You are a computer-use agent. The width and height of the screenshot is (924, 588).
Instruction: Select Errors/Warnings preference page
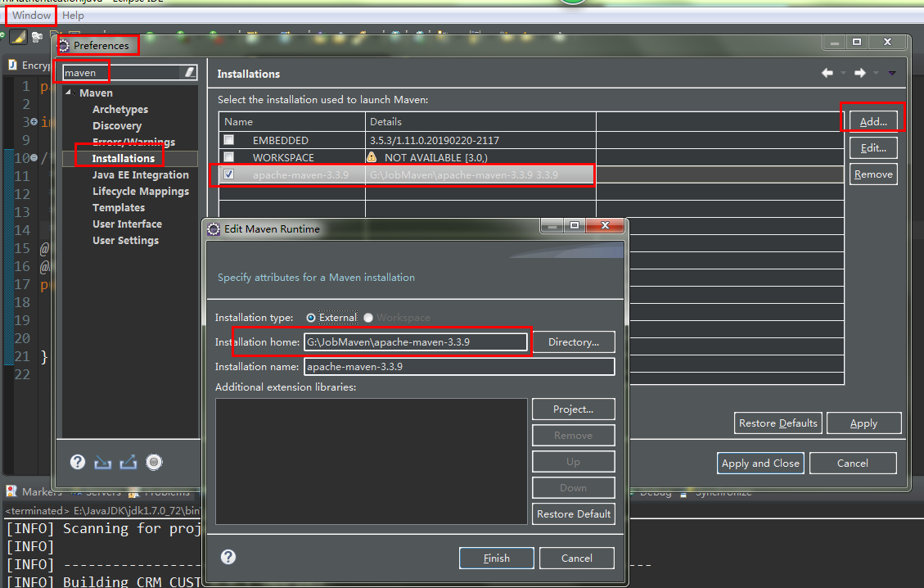tap(133, 142)
